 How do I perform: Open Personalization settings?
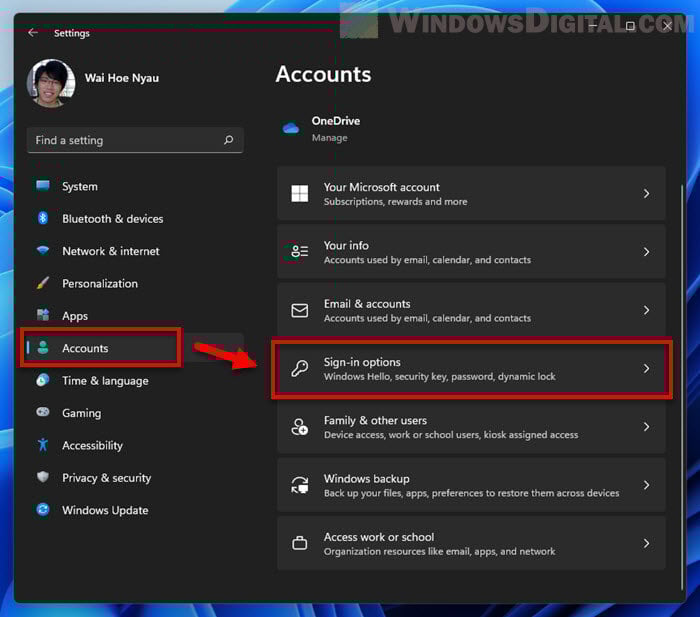point(134,283)
